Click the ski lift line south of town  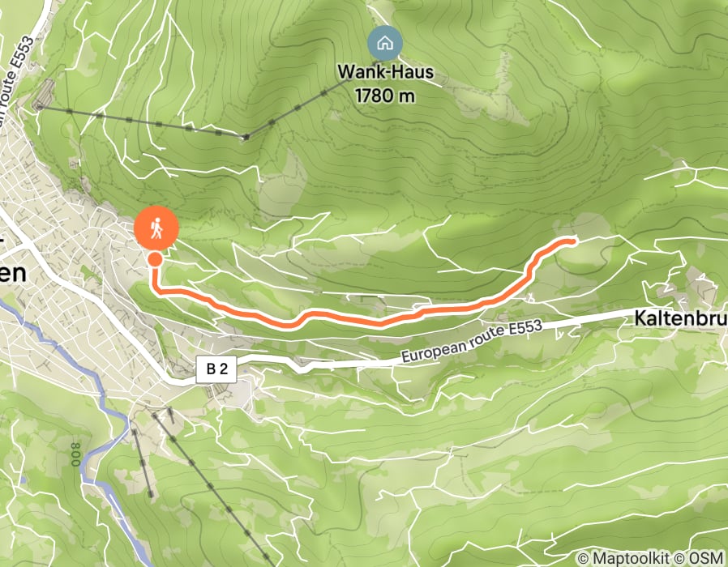tap(210, 485)
